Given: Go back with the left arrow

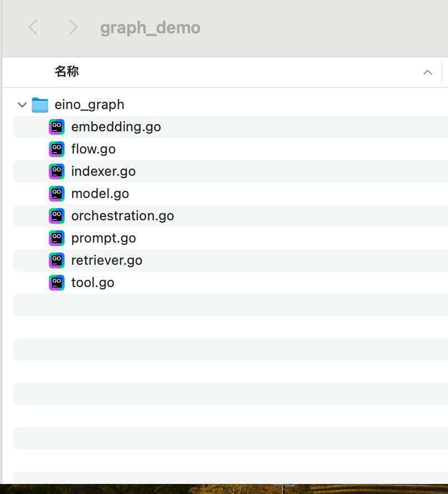Looking at the screenshot, I should 33,27.
